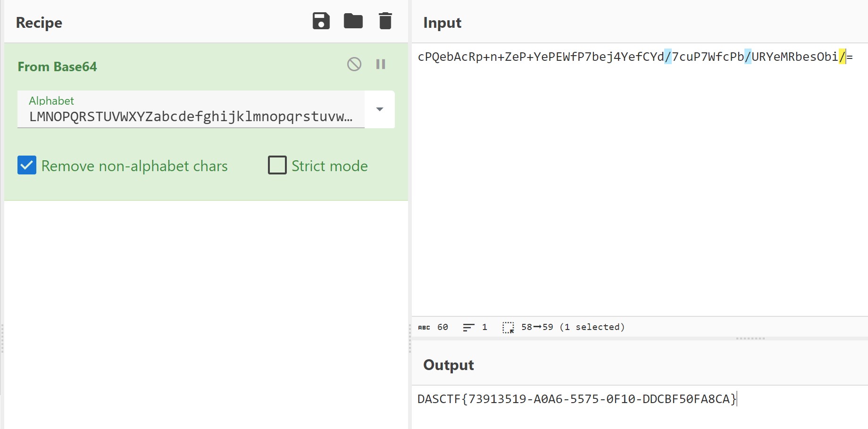Click the selection range icon in status bar
Image resolution: width=868 pixels, height=429 pixels.
[508, 327]
